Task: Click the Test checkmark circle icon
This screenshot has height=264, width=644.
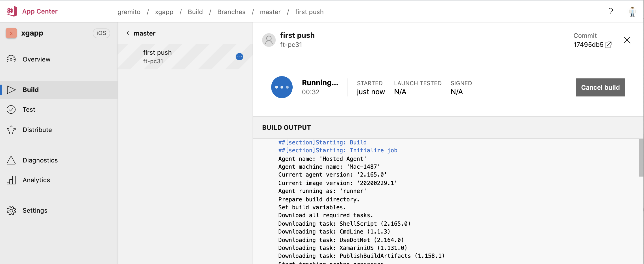Action: click(x=11, y=109)
